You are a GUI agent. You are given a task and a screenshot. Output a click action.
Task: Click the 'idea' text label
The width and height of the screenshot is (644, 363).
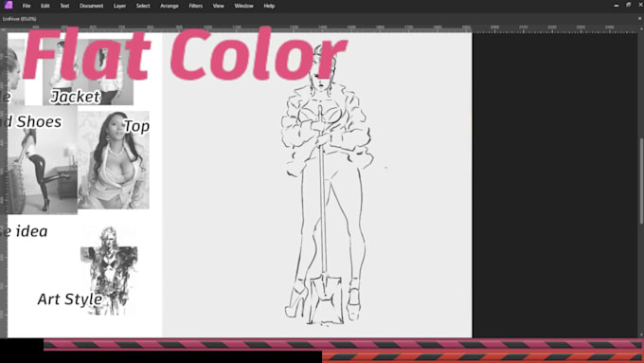tap(31, 231)
